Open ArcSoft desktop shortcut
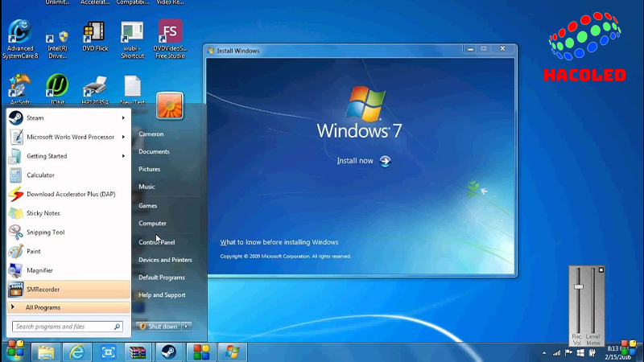Image resolution: width=644 pixels, height=362 pixels. pos(19,89)
